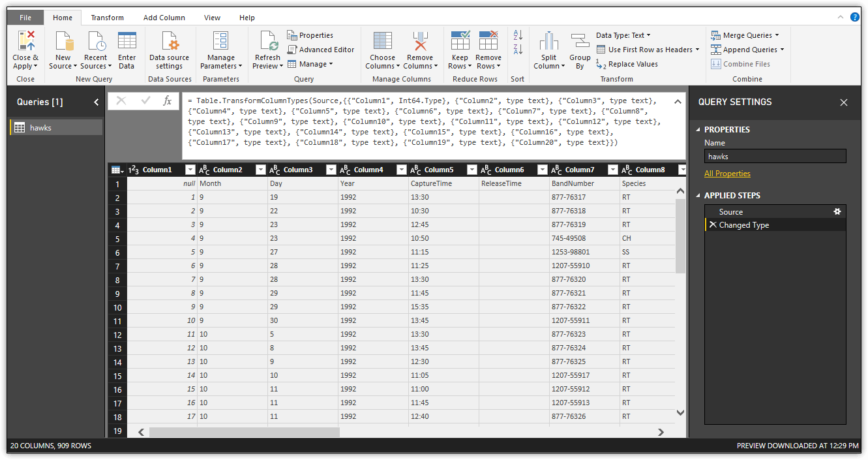This screenshot has height=460, width=868.
Task: Open settings gear for Source step
Action: [837, 211]
